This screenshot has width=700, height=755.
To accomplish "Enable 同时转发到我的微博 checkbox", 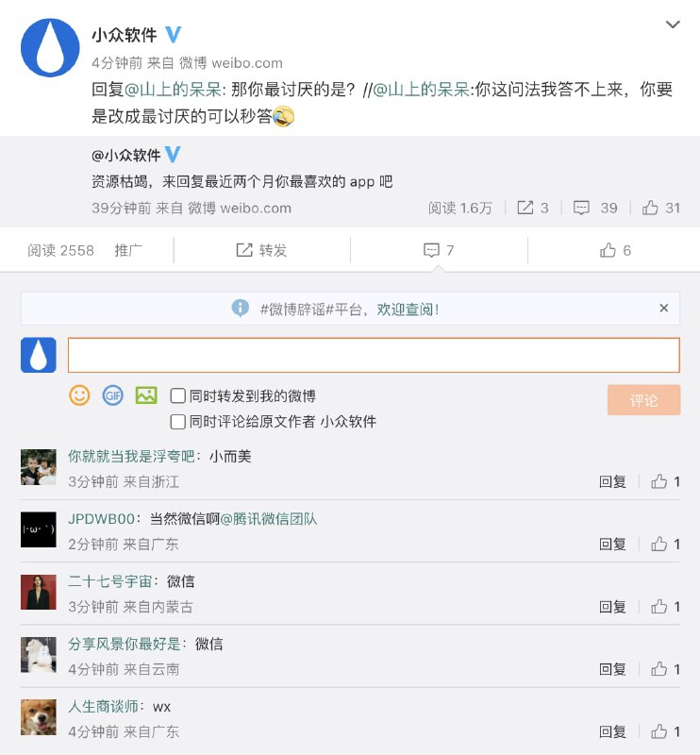I will click(x=177, y=396).
